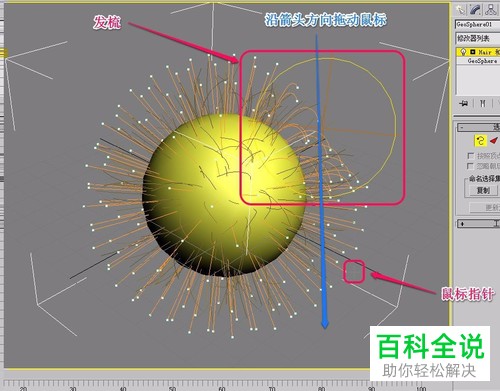Select the yellow Guides sub-object icon
This screenshot has width=500, height=391.
point(480,141)
